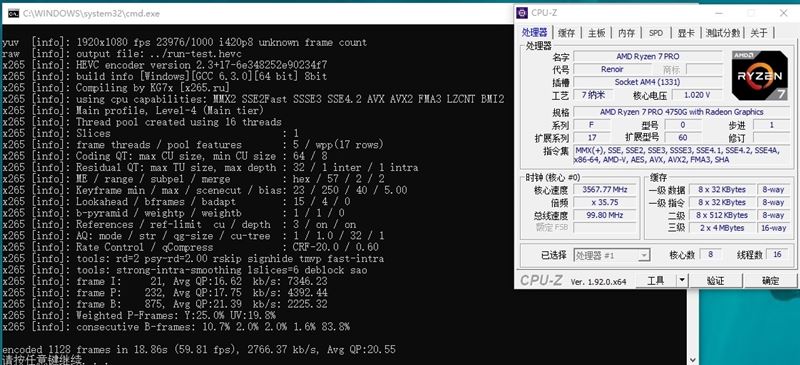Click the HEVC encoder version line
Screen dimensions: 800x365
tap(165, 65)
